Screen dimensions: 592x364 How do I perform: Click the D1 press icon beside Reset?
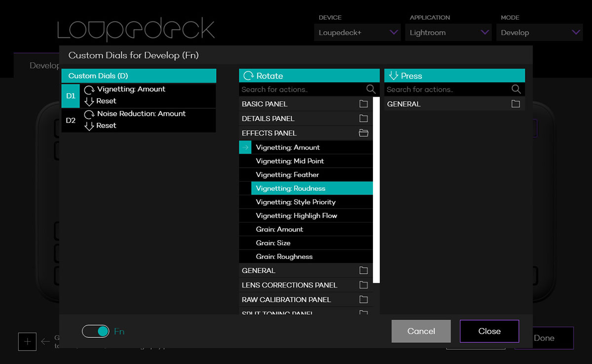tap(89, 101)
